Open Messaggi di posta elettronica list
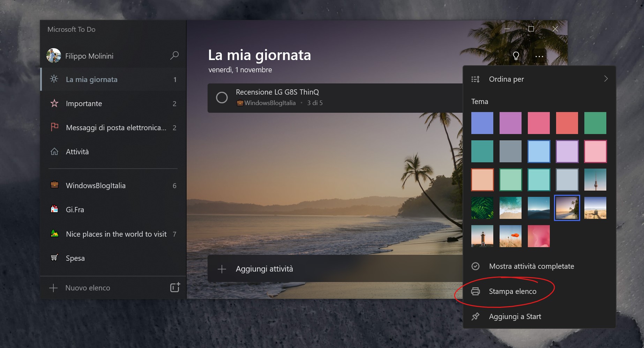Screen dimensions: 644x348 (x=113, y=127)
